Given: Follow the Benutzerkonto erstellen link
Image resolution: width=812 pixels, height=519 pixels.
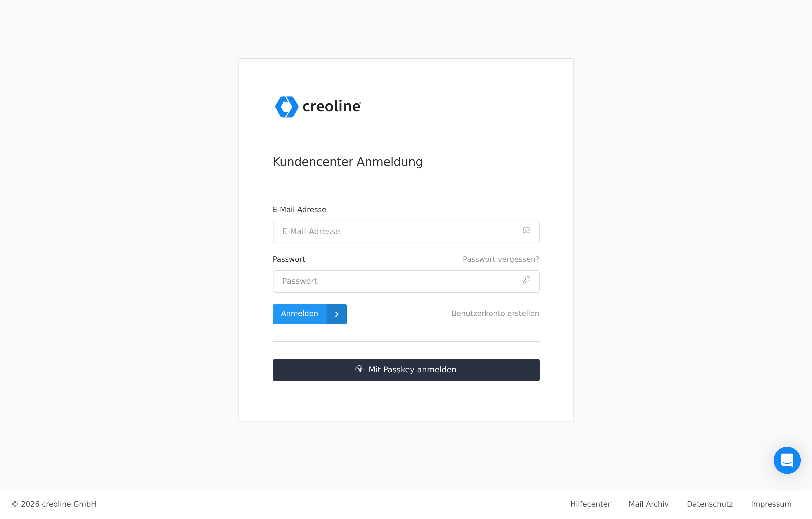Looking at the screenshot, I should 495,313.
